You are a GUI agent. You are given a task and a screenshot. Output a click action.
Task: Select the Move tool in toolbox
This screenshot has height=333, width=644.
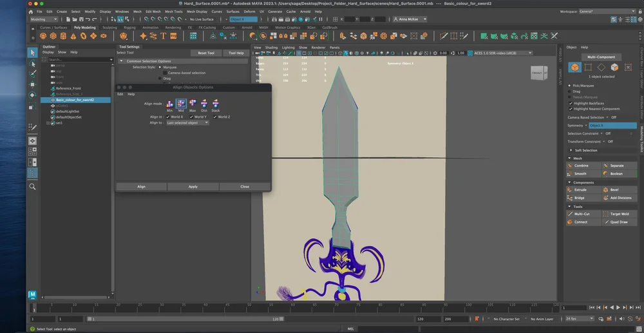coord(32,84)
